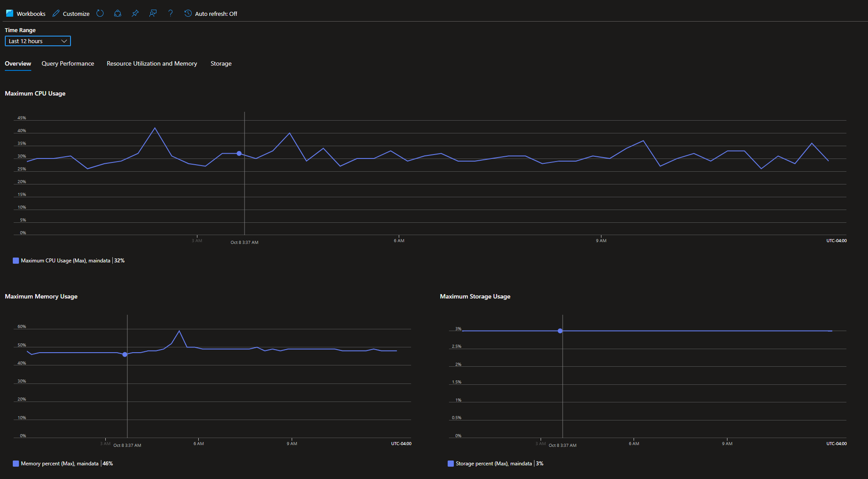
Task: Switch to Query Performance tab
Action: (x=68, y=63)
